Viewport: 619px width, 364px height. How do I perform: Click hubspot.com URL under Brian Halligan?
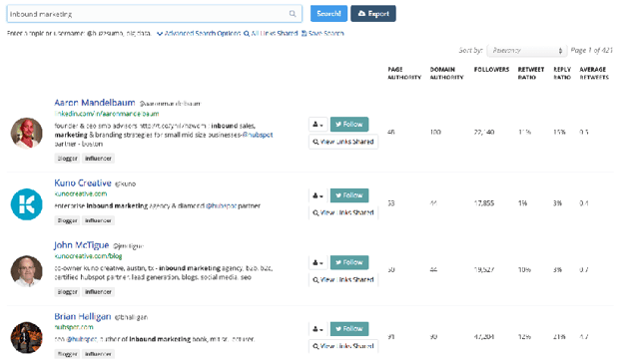click(74, 327)
